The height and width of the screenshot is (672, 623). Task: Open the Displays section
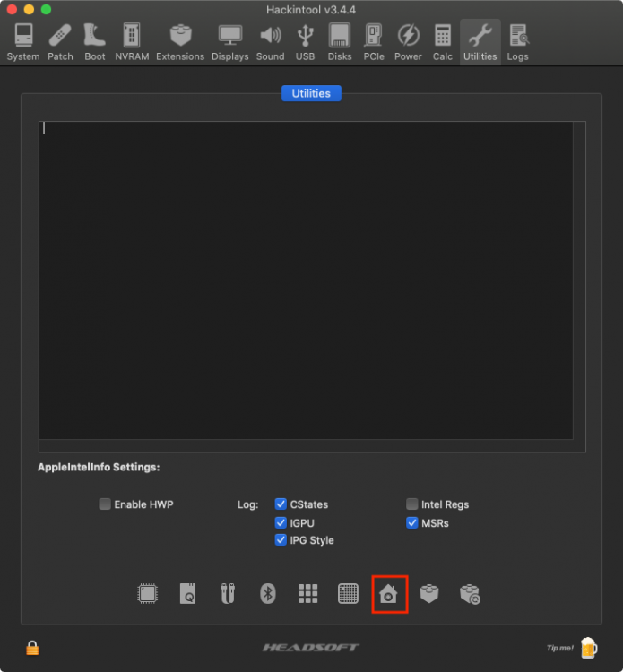pos(230,42)
